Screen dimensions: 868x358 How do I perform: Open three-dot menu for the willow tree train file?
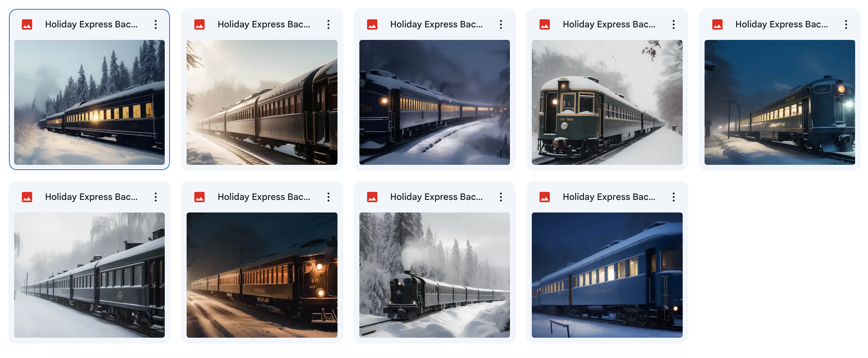click(156, 197)
